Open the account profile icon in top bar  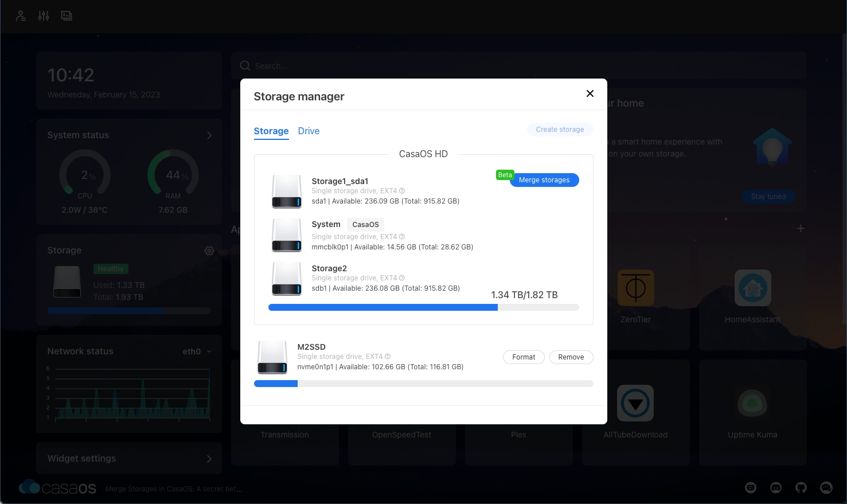[x=21, y=16]
